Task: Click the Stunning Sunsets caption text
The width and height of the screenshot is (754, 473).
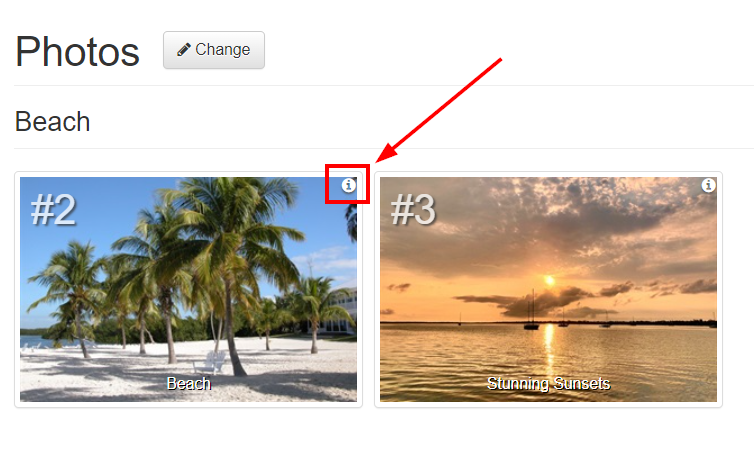Action: (x=548, y=384)
